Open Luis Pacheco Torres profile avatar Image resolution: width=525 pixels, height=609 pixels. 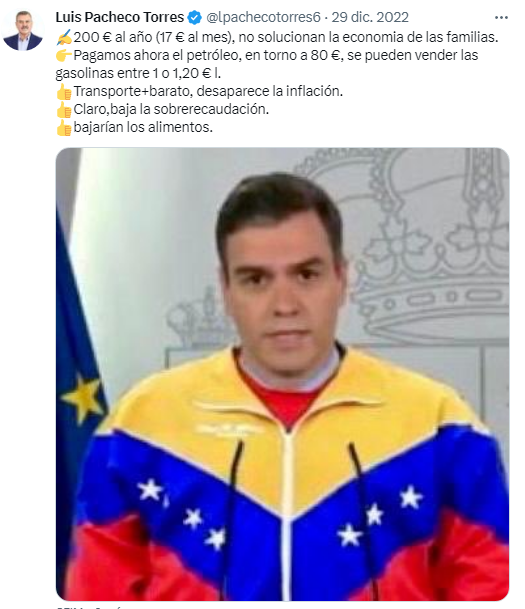(23, 31)
